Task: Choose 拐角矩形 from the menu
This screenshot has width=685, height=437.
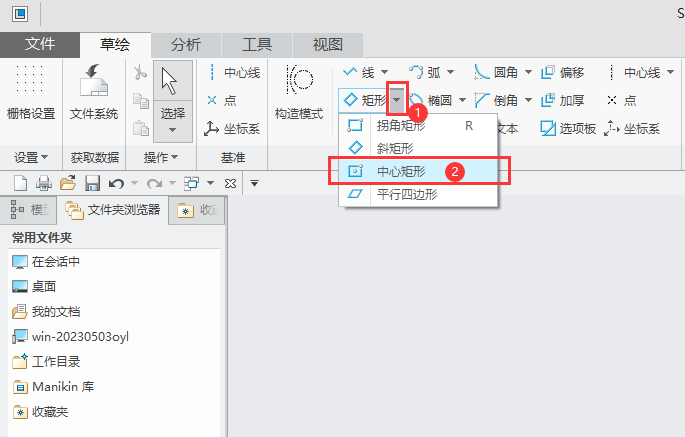Action: coord(419,126)
